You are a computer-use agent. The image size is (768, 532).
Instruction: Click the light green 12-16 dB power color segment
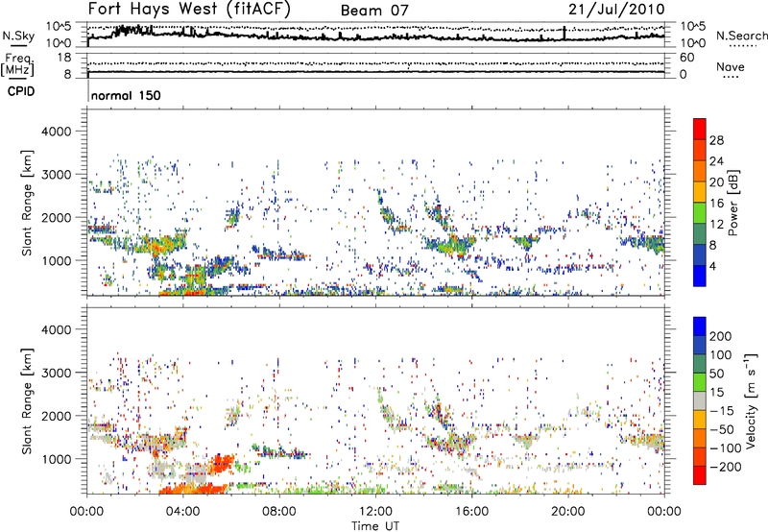pos(700,213)
